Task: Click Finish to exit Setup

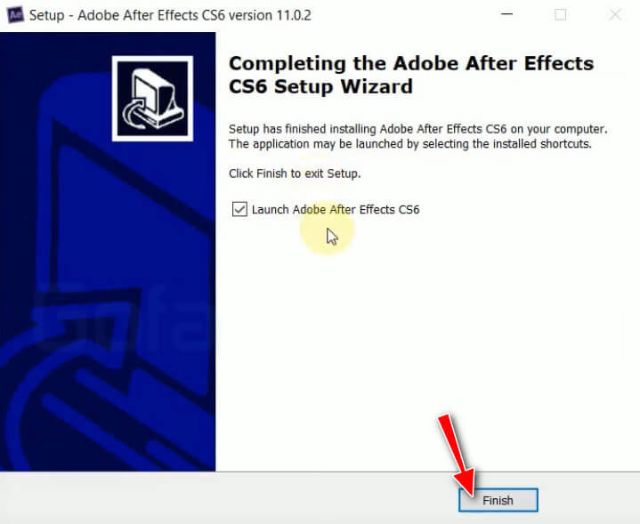Action: (x=498, y=500)
